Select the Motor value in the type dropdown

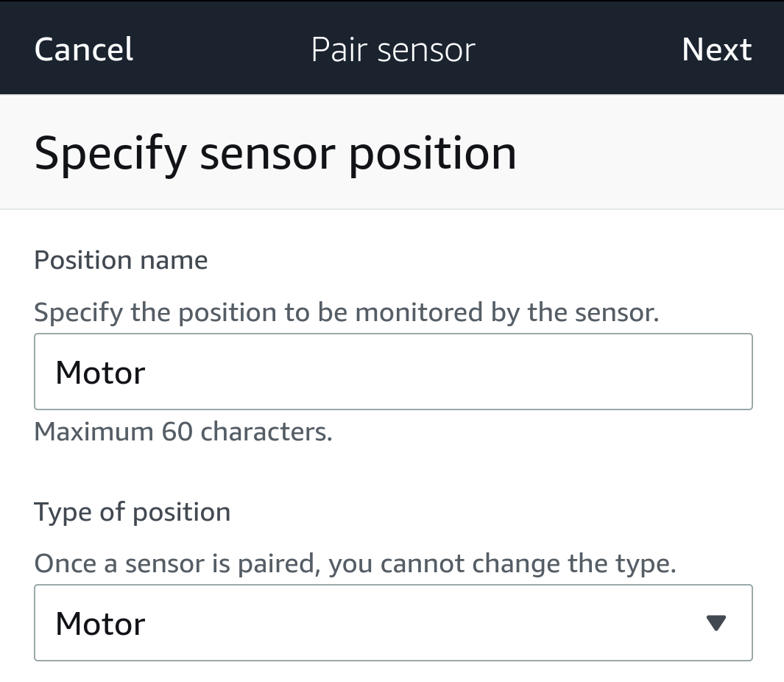101,624
